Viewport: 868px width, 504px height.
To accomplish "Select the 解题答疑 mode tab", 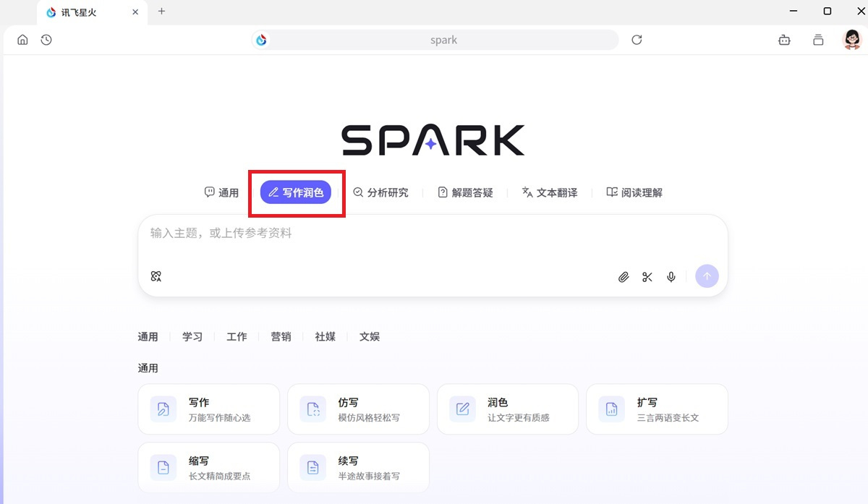I will [466, 192].
